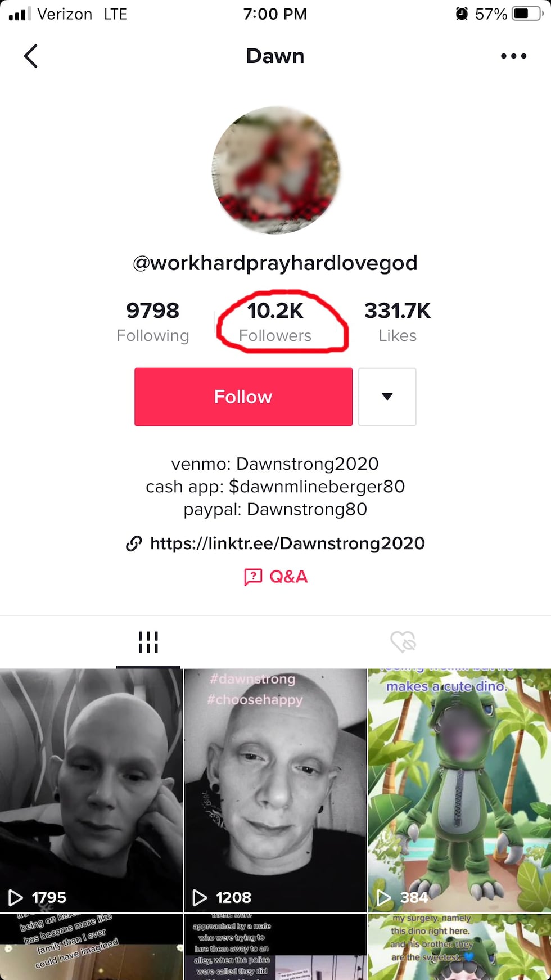Tap the link icon beside the linktr.ee URL
This screenshot has height=980, width=551.
[x=134, y=543]
